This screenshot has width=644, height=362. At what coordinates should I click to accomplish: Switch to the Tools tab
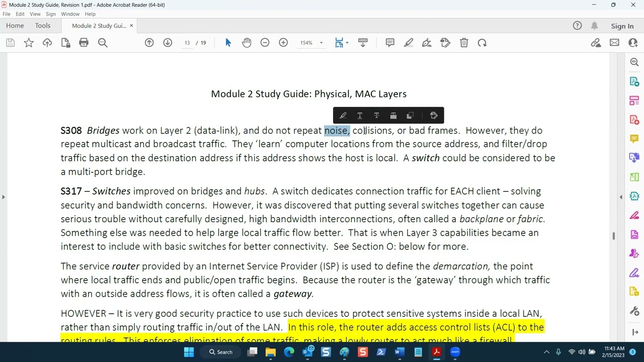pyautogui.click(x=43, y=26)
